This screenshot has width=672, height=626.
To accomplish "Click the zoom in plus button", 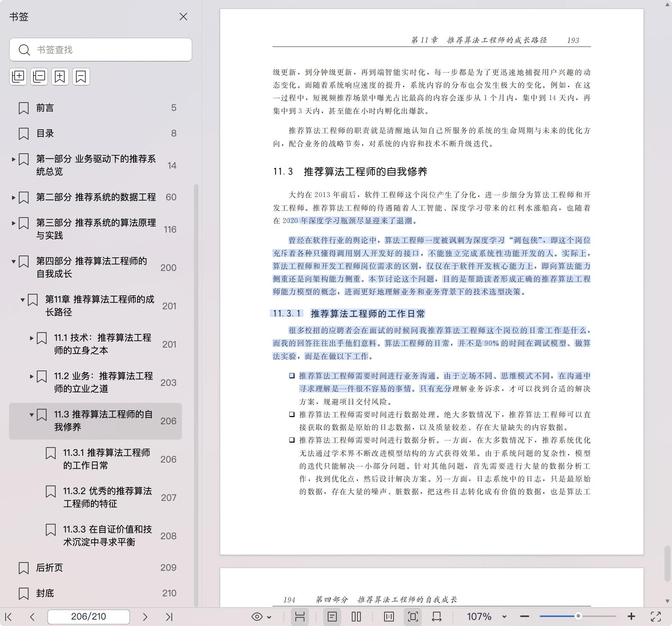I will 631,617.
